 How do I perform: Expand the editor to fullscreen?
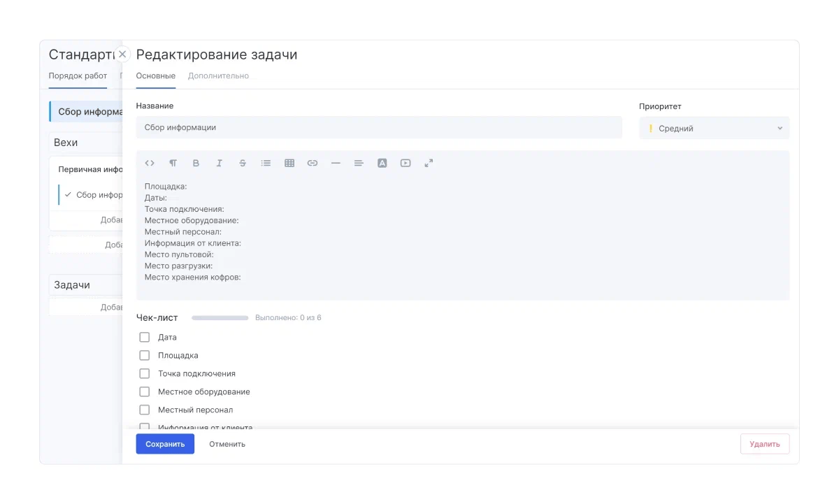coord(429,163)
